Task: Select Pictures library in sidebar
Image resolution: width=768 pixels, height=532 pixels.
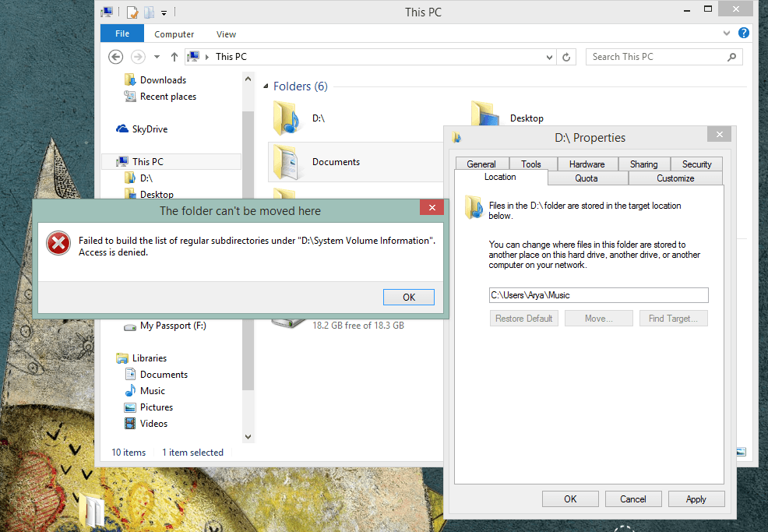Action: coord(156,407)
